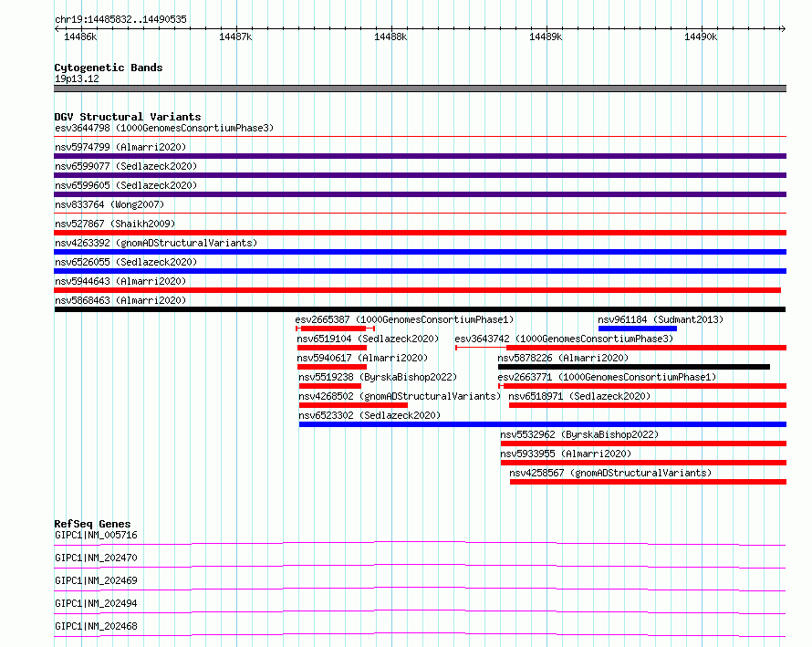The image size is (812, 647).
Task: Click the Cytogenetic Bands track title
Action: 109,68
